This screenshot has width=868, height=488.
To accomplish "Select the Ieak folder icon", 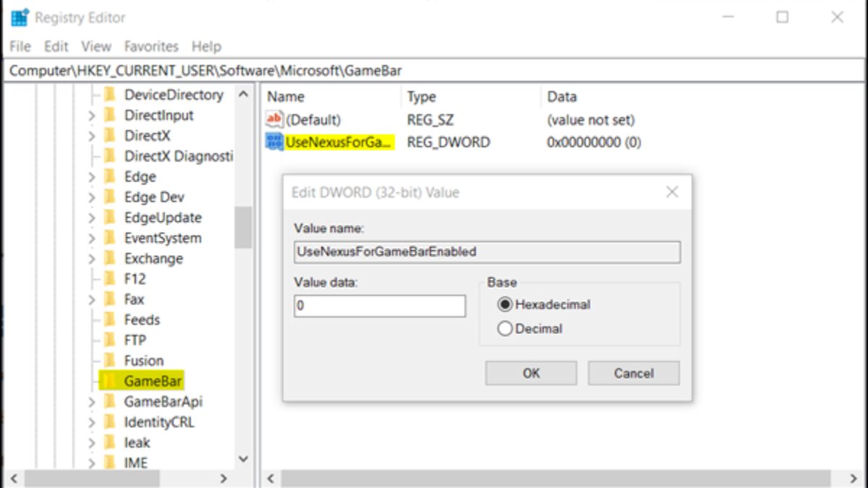I will 110,442.
